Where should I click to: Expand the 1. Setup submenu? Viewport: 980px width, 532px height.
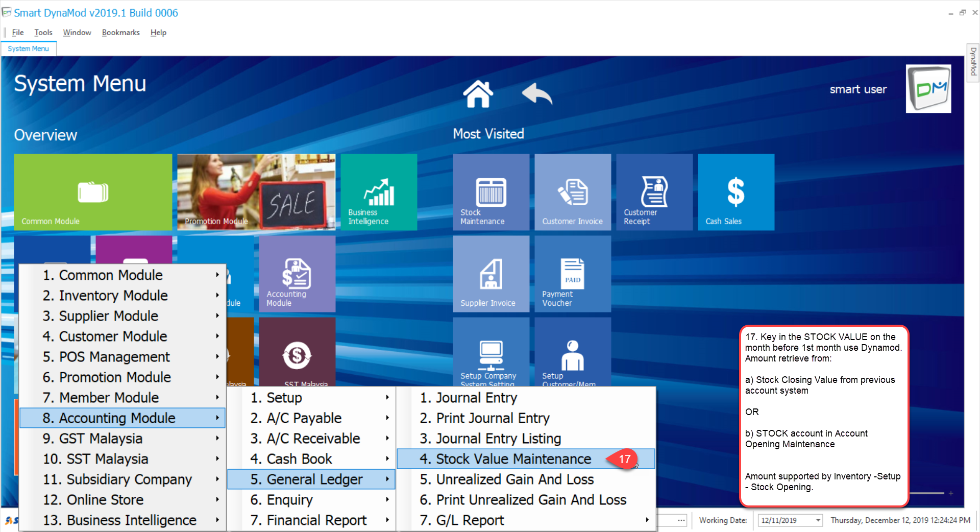[x=311, y=397]
